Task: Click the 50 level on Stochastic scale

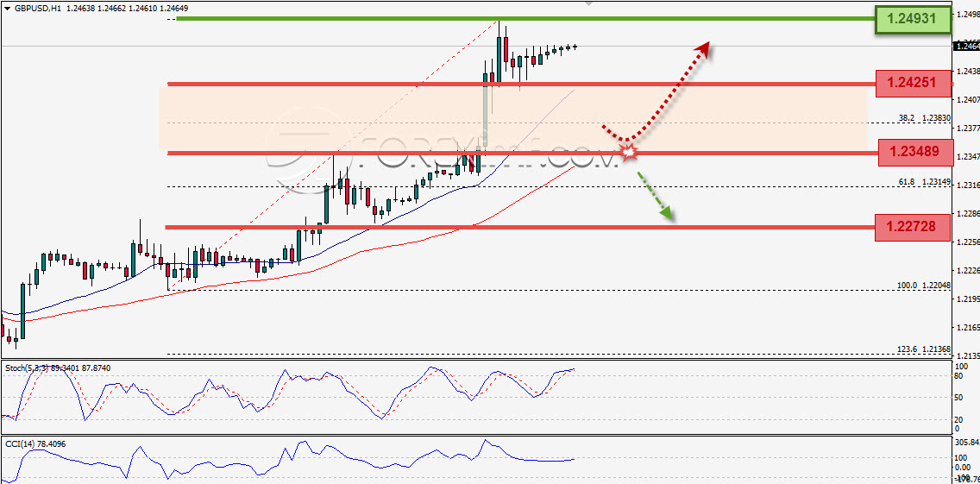Action: tap(959, 397)
